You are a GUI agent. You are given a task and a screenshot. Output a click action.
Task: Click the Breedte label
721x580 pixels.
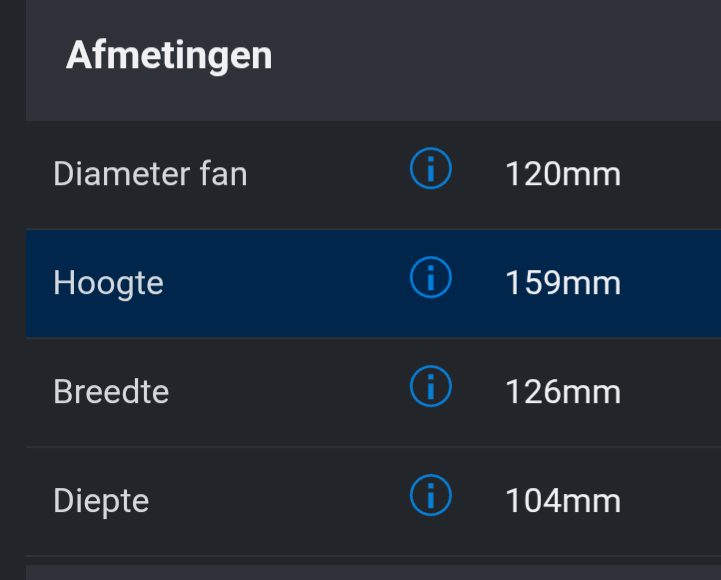click(111, 391)
